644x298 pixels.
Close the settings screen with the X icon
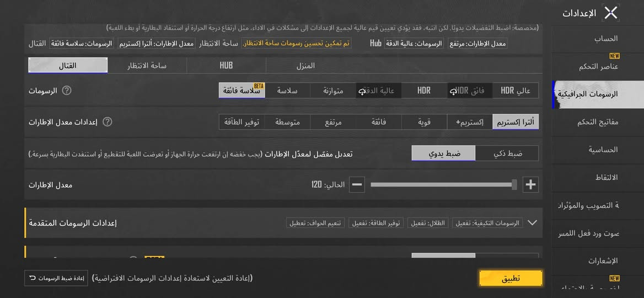(611, 13)
